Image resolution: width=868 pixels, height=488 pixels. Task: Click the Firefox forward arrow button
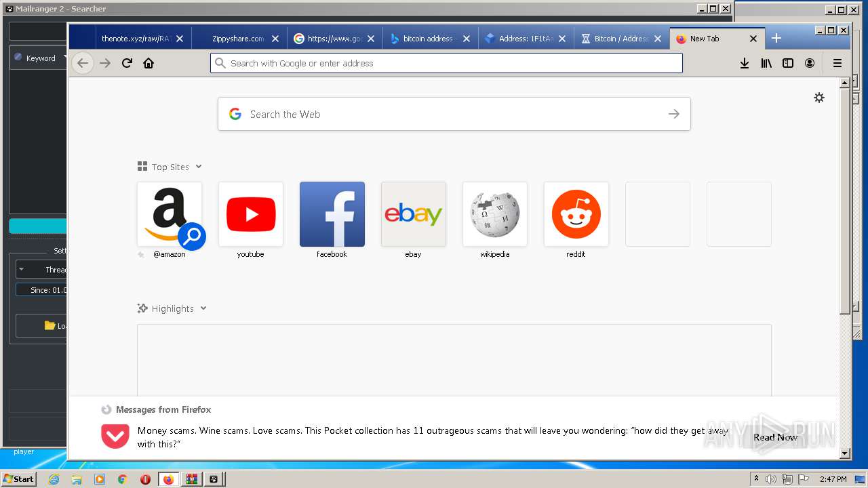[105, 63]
